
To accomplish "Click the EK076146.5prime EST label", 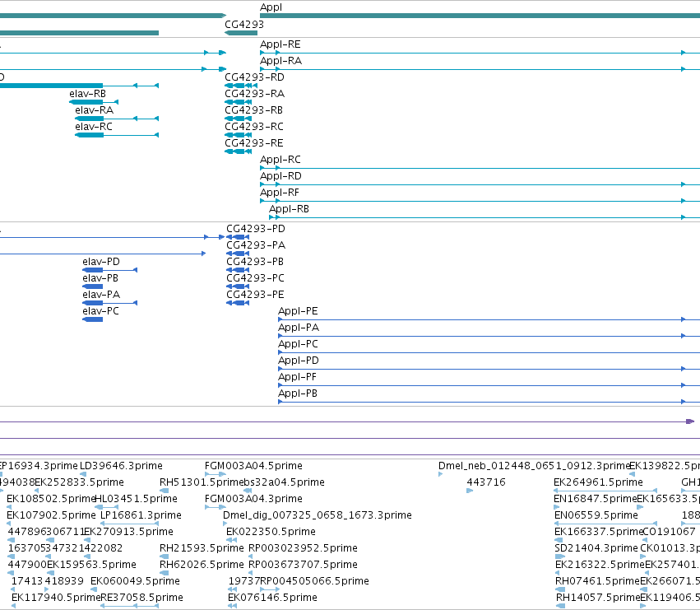I will [x=272, y=598].
